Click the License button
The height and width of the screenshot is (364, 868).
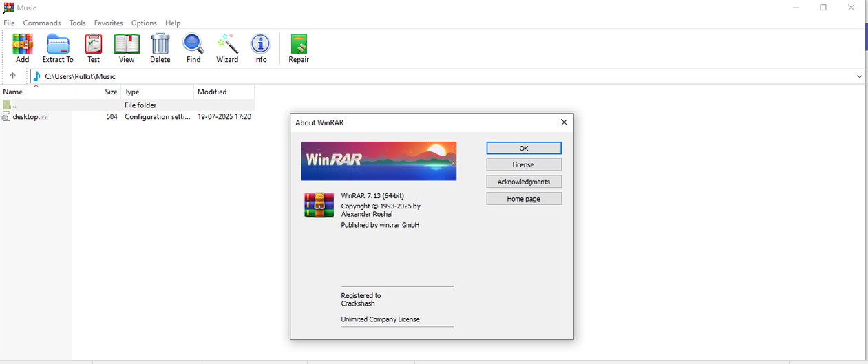point(524,165)
